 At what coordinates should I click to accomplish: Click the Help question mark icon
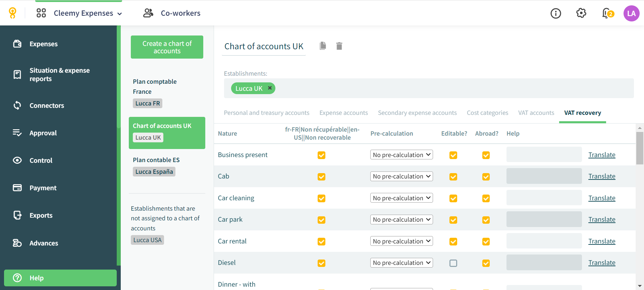(17, 278)
